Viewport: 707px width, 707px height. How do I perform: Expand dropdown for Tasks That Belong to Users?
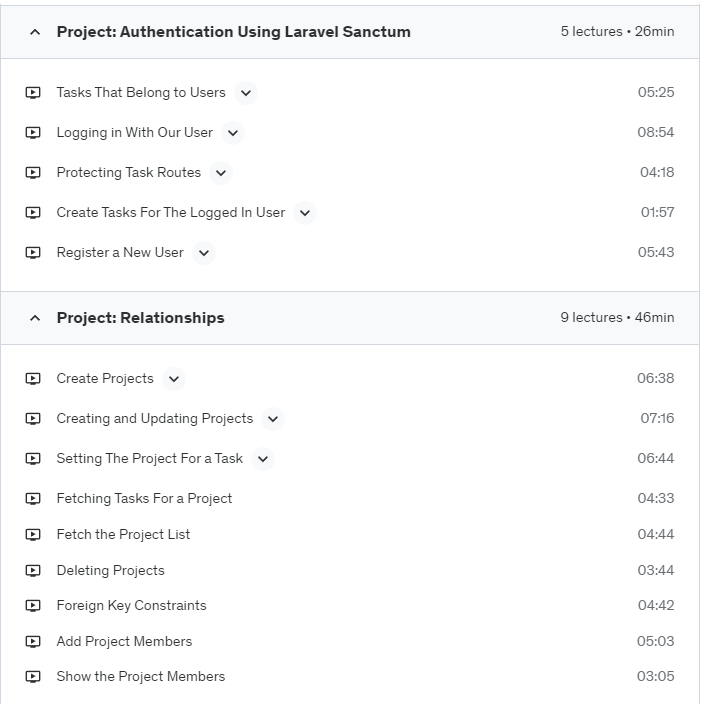(246, 93)
